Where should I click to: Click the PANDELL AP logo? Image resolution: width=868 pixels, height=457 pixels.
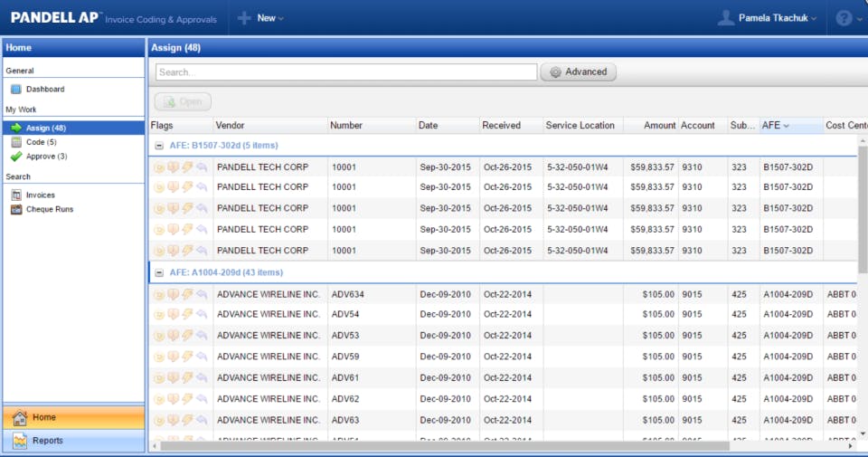click(x=54, y=18)
